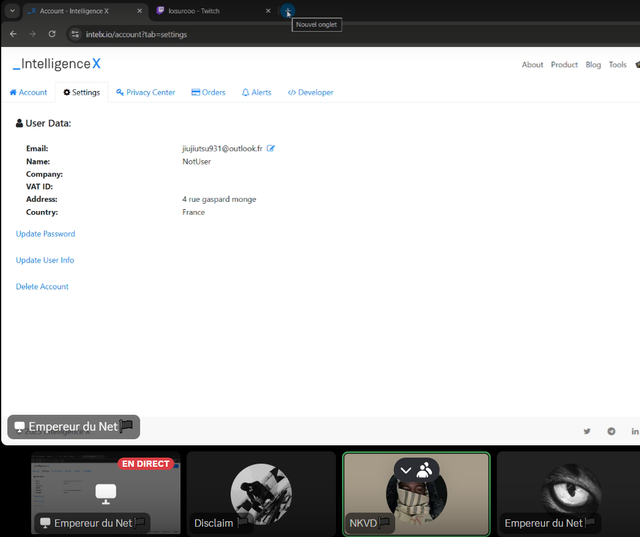Click the address 4 rue gaspard monge

point(219,199)
